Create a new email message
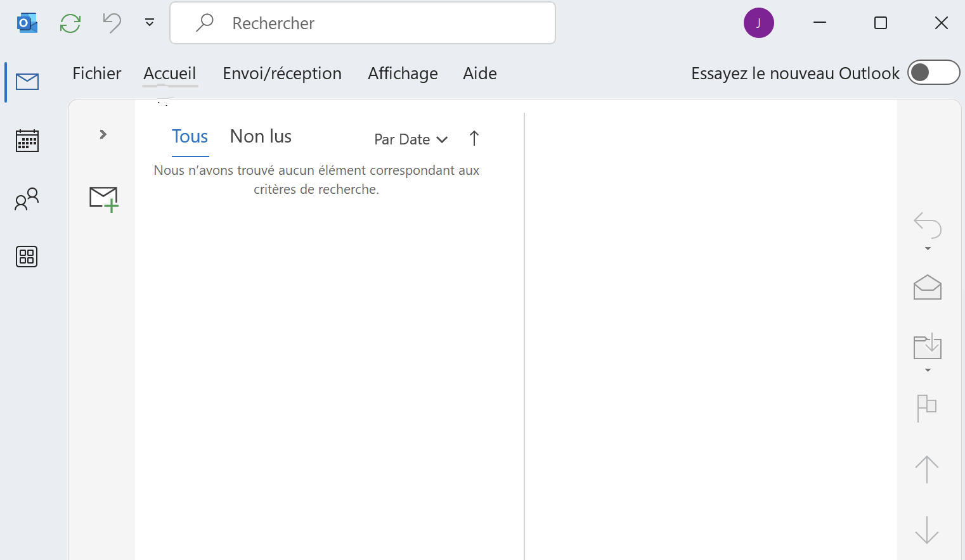Image resolution: width=965 pixels, height=560 pixels. 103,198
